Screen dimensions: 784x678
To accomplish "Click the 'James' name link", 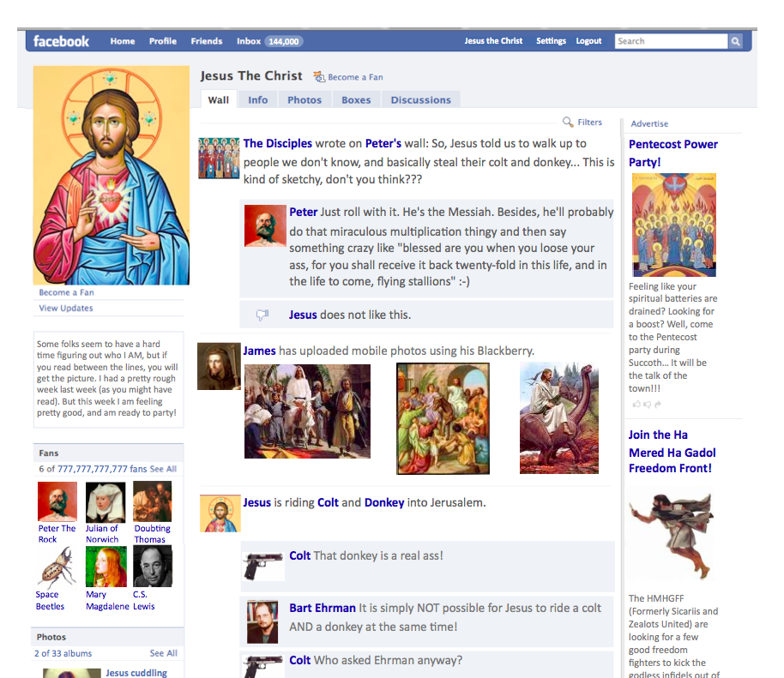I will pos(260,351).
